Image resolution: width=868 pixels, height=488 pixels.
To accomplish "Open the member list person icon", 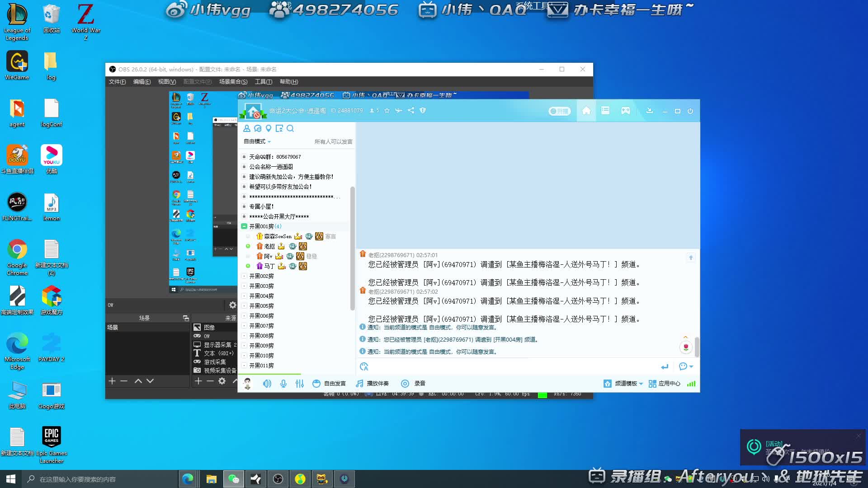I will 247,128.
